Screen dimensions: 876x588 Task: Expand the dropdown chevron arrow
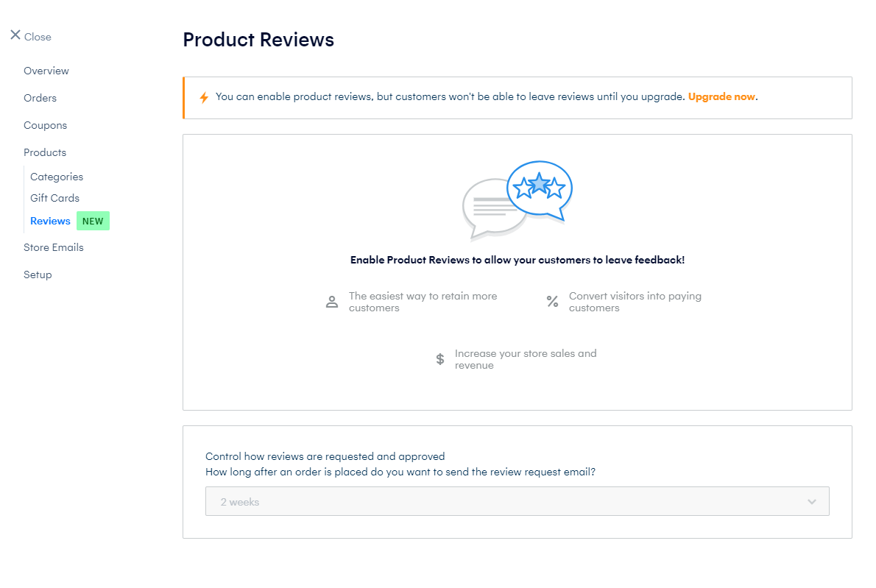812,502
